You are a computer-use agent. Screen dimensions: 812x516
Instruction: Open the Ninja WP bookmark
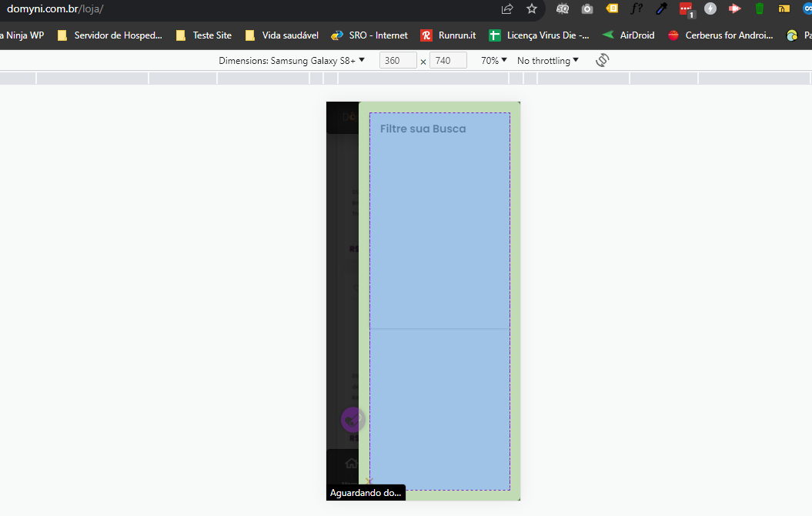pos(22,35)
